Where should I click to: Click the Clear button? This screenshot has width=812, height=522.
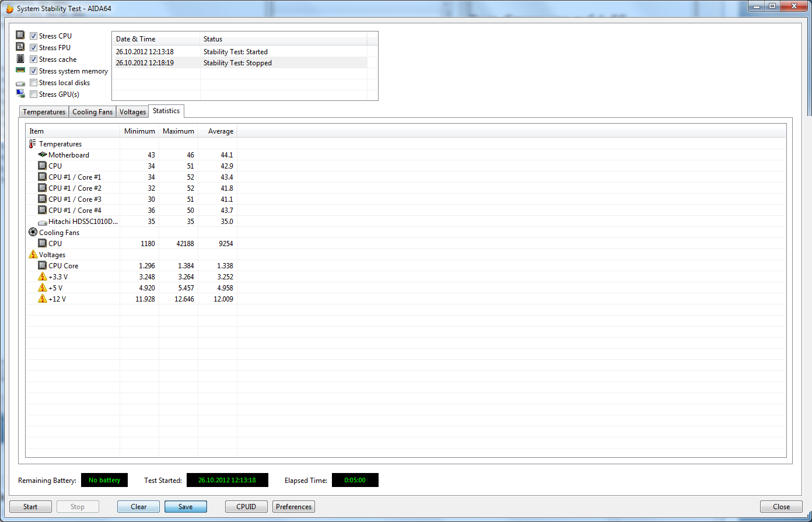tap(139, 507)
